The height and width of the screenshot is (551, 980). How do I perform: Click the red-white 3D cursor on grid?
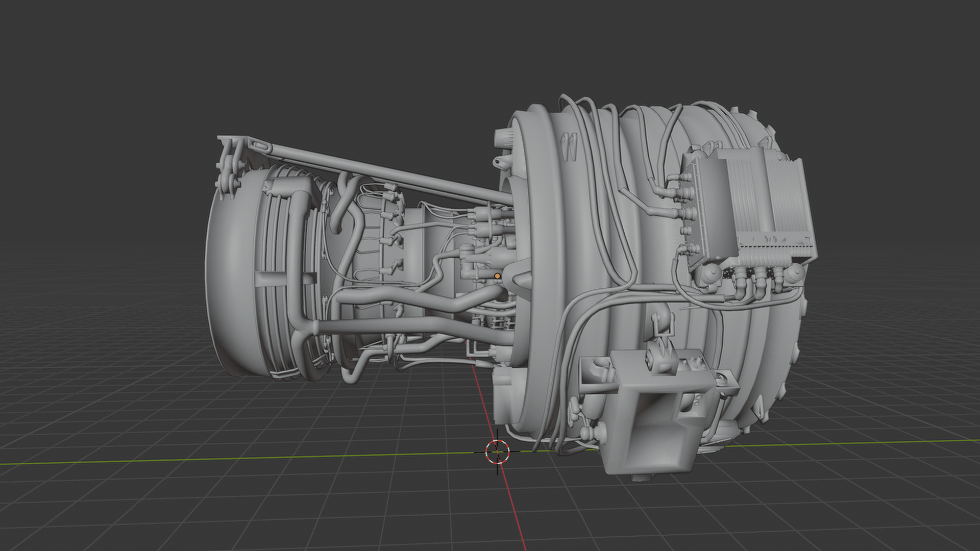[497, 452]
